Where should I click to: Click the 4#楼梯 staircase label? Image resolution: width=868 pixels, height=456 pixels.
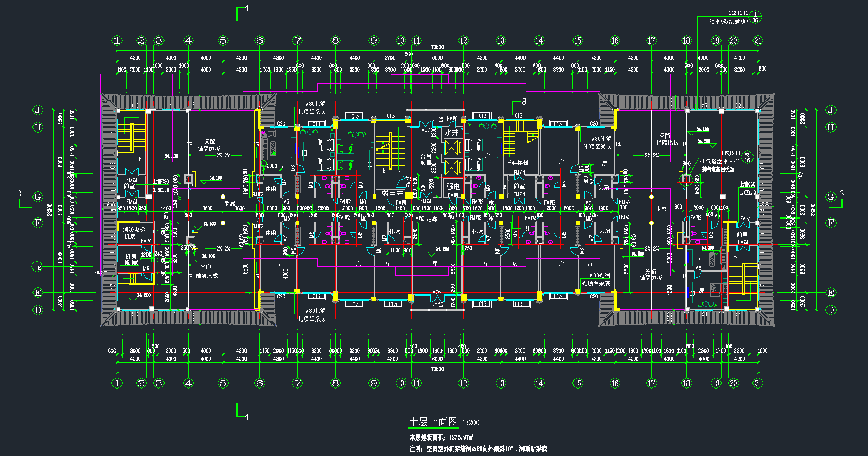point(519,163)
